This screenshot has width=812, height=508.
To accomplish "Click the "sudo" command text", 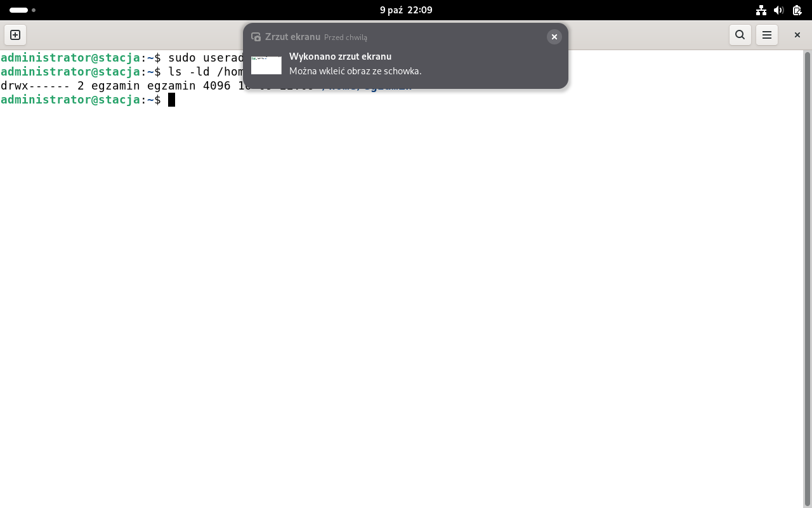I will click(182, 58).
